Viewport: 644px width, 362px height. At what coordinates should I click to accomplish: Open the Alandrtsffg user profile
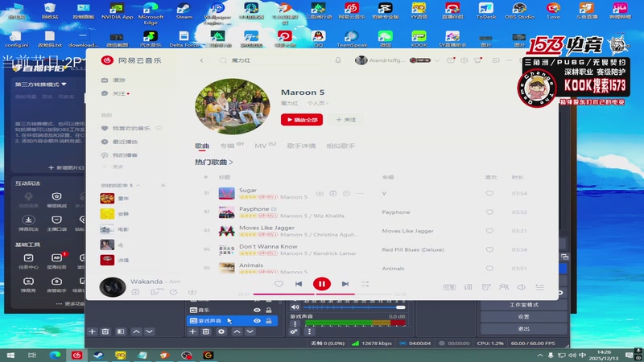(x=380, y=60)
